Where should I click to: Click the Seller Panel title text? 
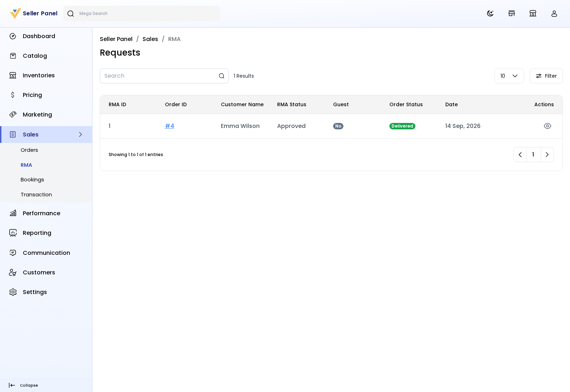(40, 14)
